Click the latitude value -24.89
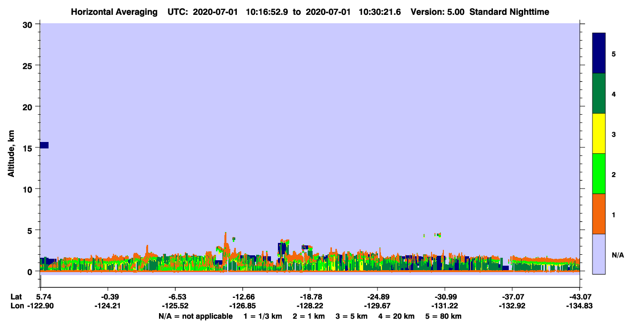Viewport: 644px width, 330px height. pyautogui.click(x=377, y=297)
